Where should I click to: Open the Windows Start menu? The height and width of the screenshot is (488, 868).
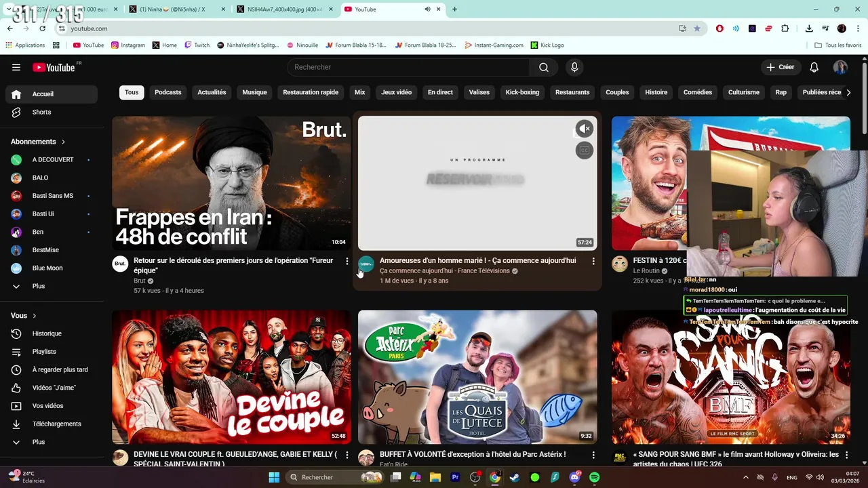coord(274,477)
